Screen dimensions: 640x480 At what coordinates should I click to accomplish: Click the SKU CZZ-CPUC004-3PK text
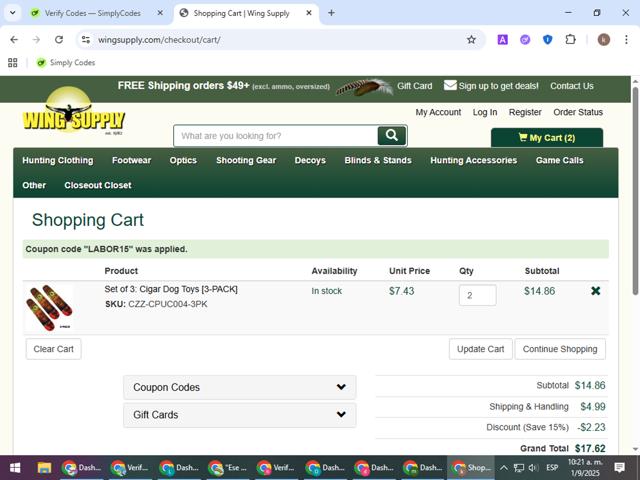156,304
